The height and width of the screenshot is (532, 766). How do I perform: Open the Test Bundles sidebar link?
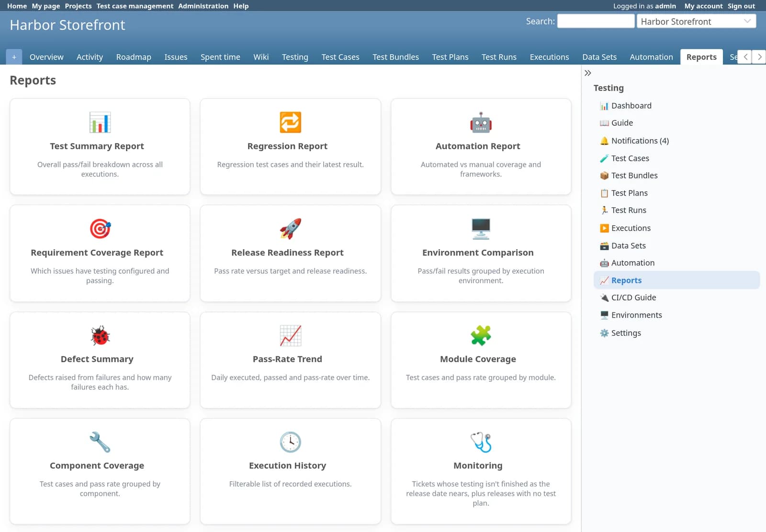pyautogui.click(x=634, y=176)
